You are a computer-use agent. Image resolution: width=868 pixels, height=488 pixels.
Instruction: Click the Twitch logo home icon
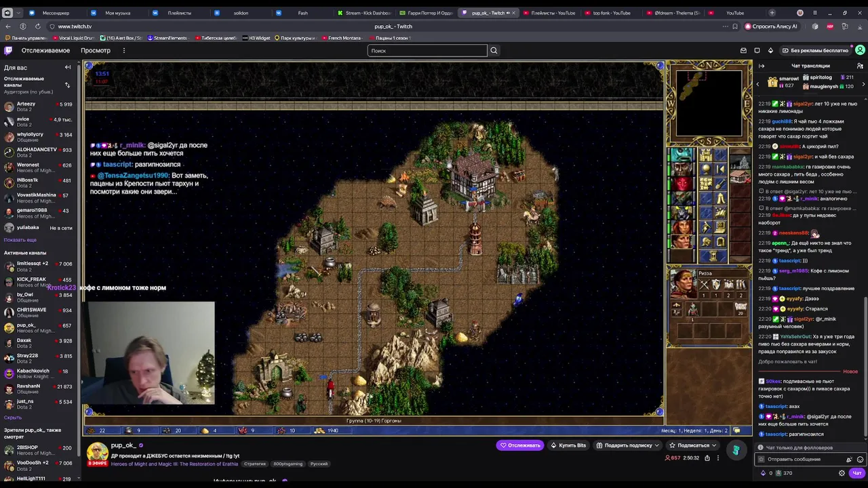(8, 50)
